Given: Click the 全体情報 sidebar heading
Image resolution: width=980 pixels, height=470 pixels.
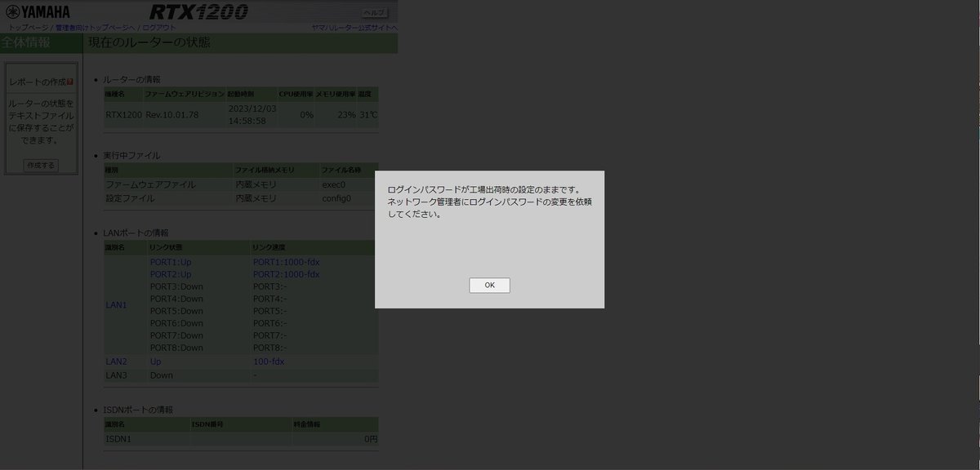Looking at the screenshot, I should 25,42.
